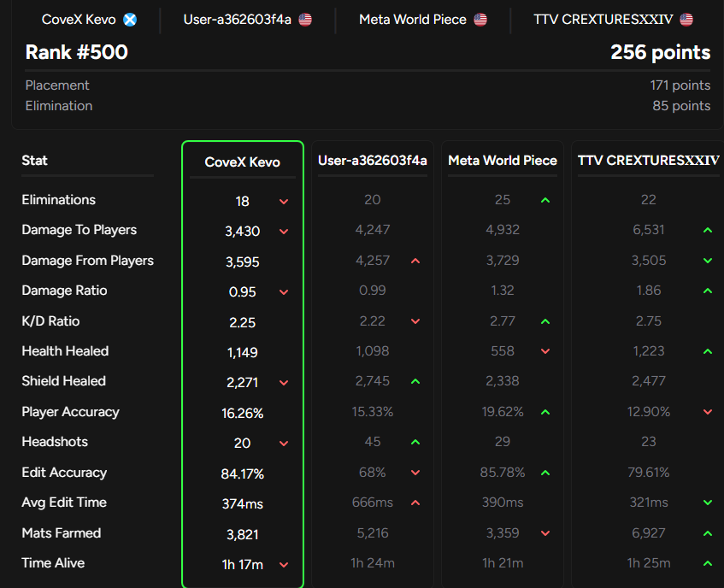Click the Mats Farmed stat label

[62, 533]
